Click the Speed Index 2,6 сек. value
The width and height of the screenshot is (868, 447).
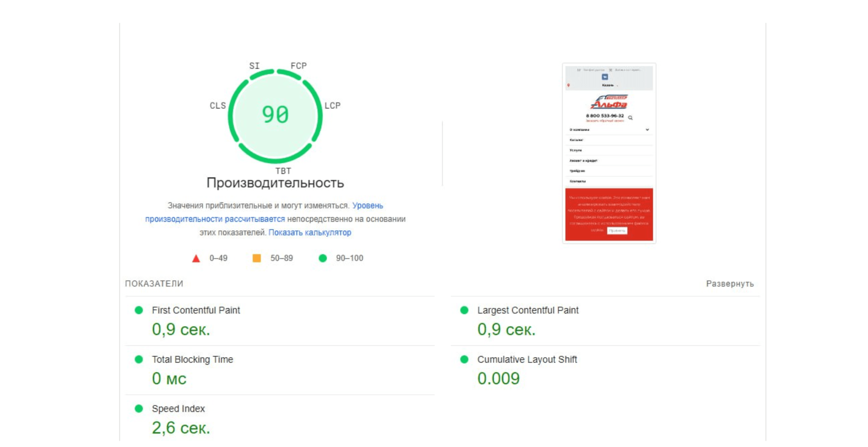point(181,427)
